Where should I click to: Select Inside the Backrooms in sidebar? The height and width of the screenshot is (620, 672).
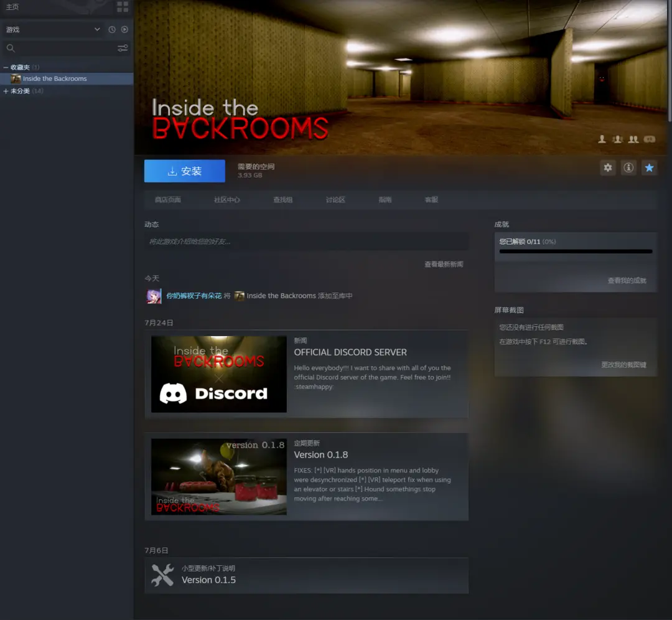click(x=67, y=79)
